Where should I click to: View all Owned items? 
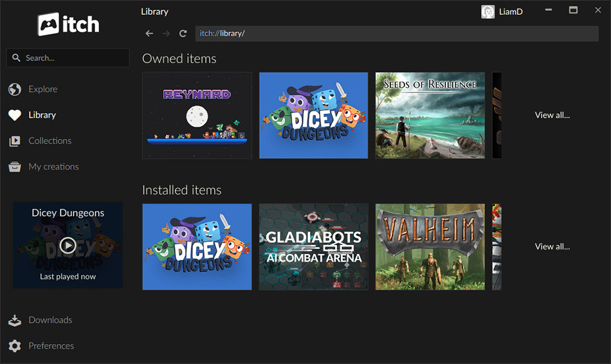(552, 115)
